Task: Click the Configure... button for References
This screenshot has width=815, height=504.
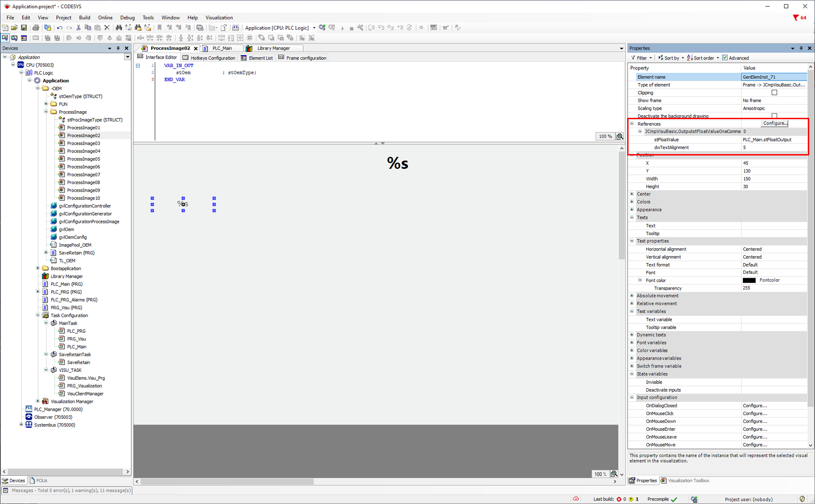Action: pyautogui.click(x=775, y=123)
